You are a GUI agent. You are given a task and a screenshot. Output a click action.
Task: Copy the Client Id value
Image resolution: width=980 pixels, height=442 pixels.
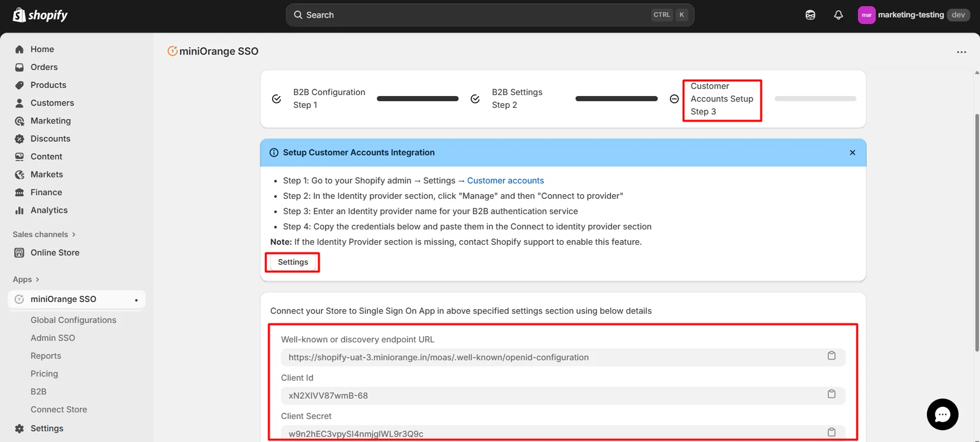click(831, 394)
